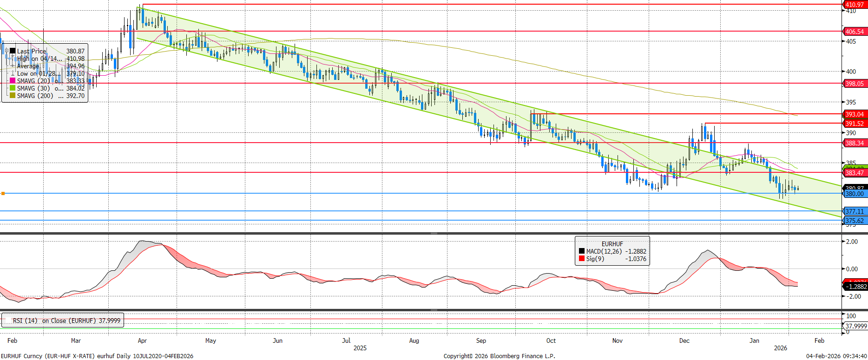Viewport: 868px width, 360px height.
Task: Click the red Sig(9) legend swatch
Action: (x=582, y=259)
